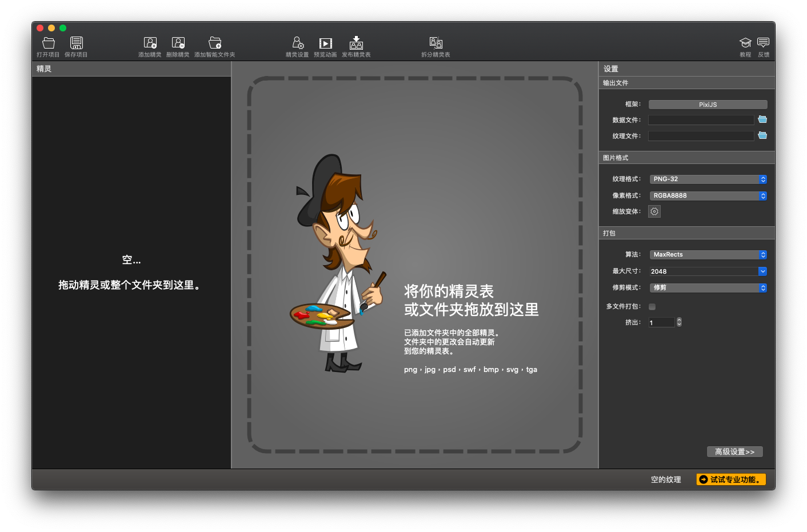The image size is (807, 532).
Task: Click the Preview Animation (预览动画) icon
Action: coord(325,43)
